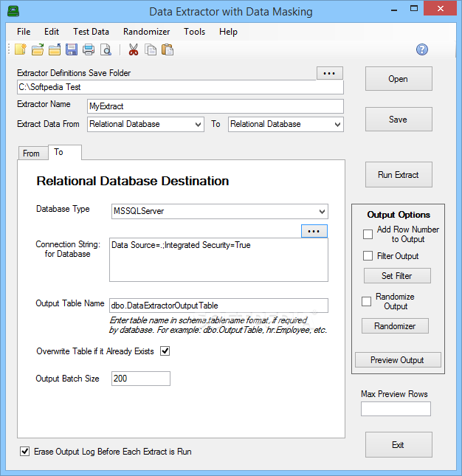Viewport: 462px width, 476px height.
Task: Click the Paste clipboard icon
Action: (x=168, y=49)
